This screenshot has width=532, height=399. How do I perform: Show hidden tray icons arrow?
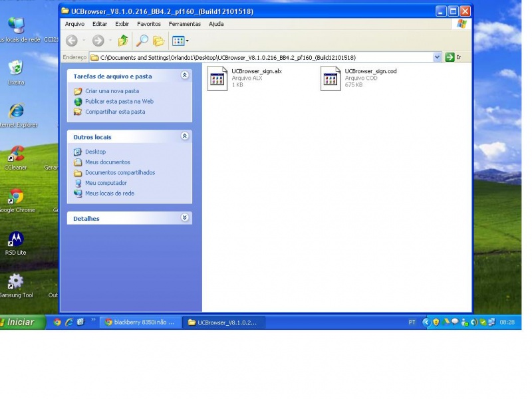pyautogui.click(x=426, y=323)
